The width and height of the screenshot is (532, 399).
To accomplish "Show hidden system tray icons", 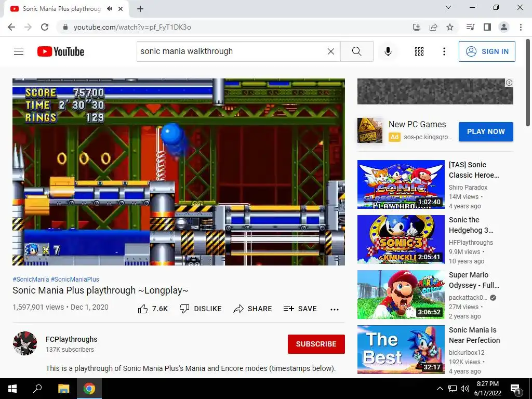I will point(440,389).
